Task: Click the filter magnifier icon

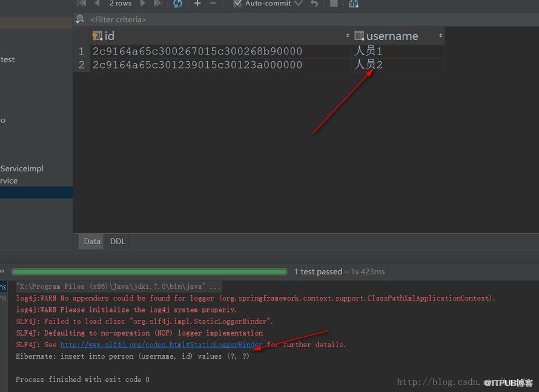Action: [x=80, y=19]
